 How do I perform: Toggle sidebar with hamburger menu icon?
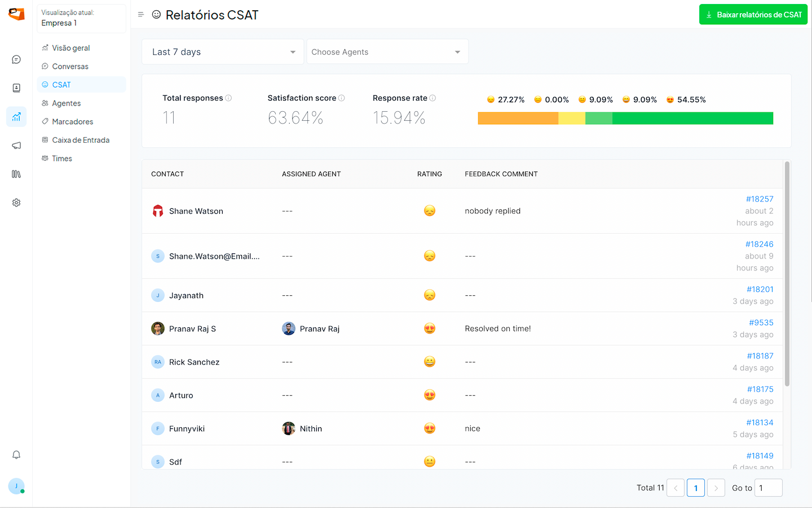[x=141, y=15]
